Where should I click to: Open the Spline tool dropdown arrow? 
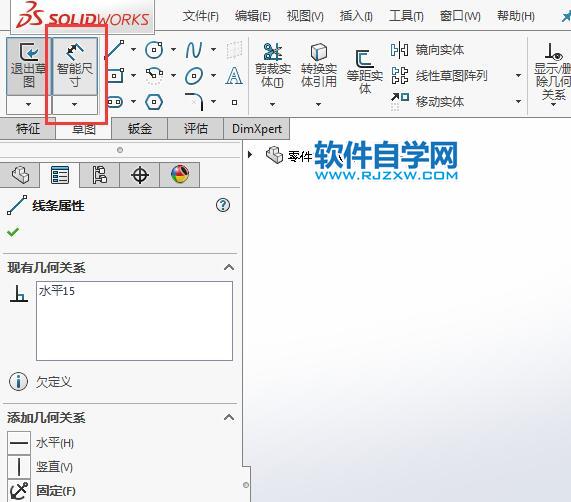213,50
